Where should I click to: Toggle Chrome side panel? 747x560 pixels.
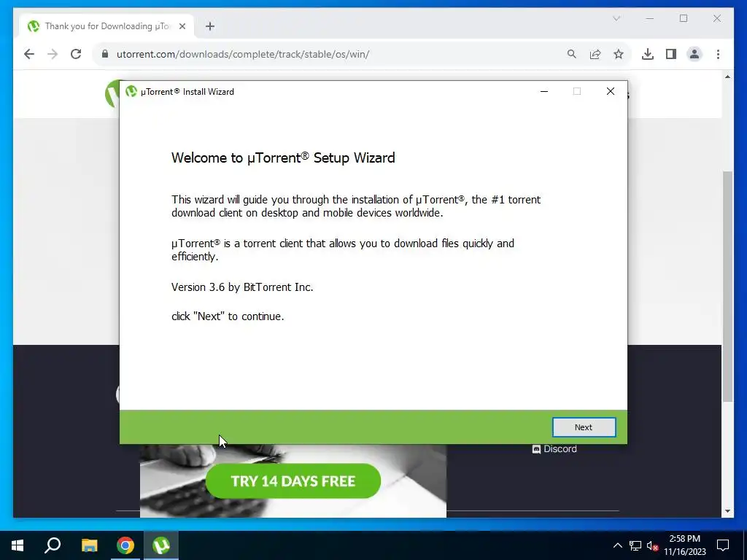click(x=671, y=54)
